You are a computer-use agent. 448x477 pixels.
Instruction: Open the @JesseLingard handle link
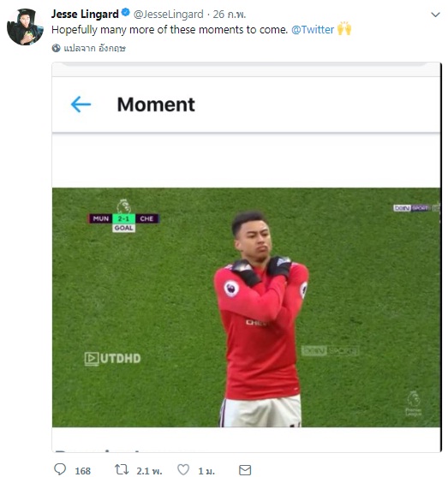(x=168, y=15)
